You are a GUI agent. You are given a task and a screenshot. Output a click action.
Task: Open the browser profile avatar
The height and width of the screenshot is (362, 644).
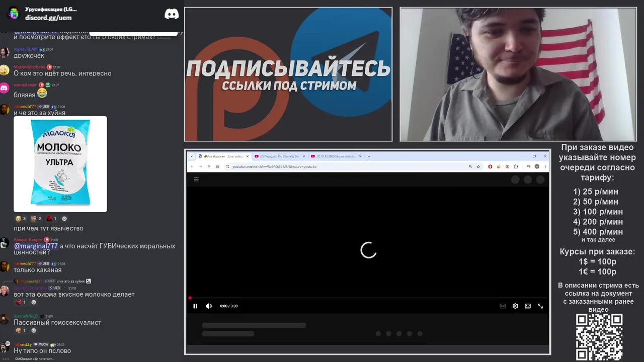pos(537,166)
